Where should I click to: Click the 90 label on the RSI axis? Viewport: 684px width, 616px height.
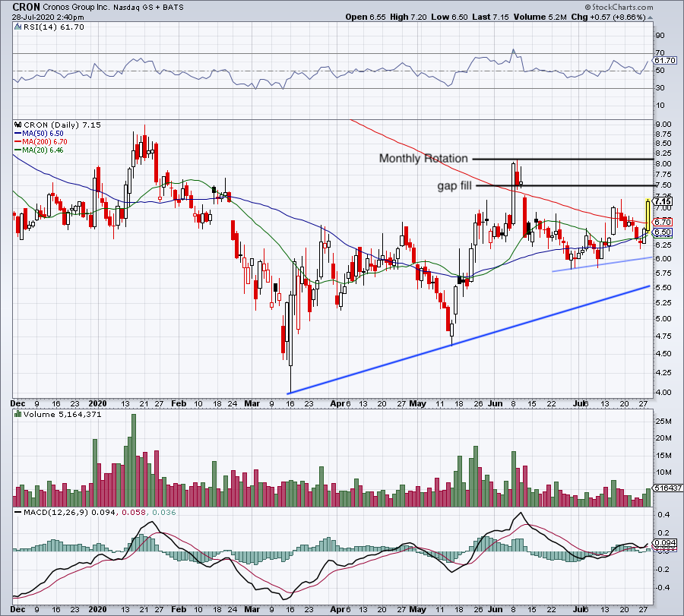[660, 36]
